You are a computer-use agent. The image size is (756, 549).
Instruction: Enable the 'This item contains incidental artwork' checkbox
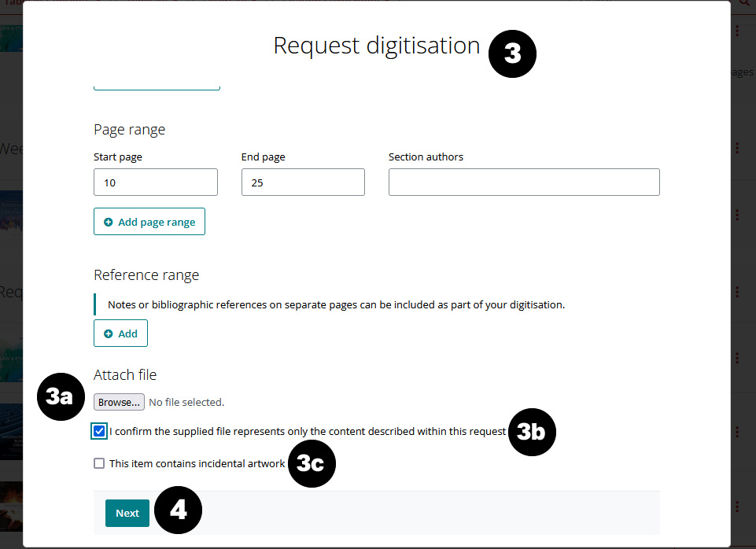pyautogui.click(x=98, y=463)
